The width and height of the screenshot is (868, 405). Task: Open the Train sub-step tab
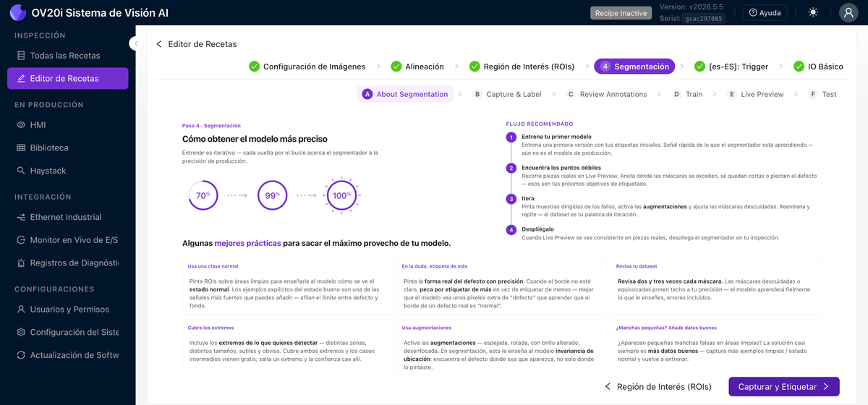687,94
